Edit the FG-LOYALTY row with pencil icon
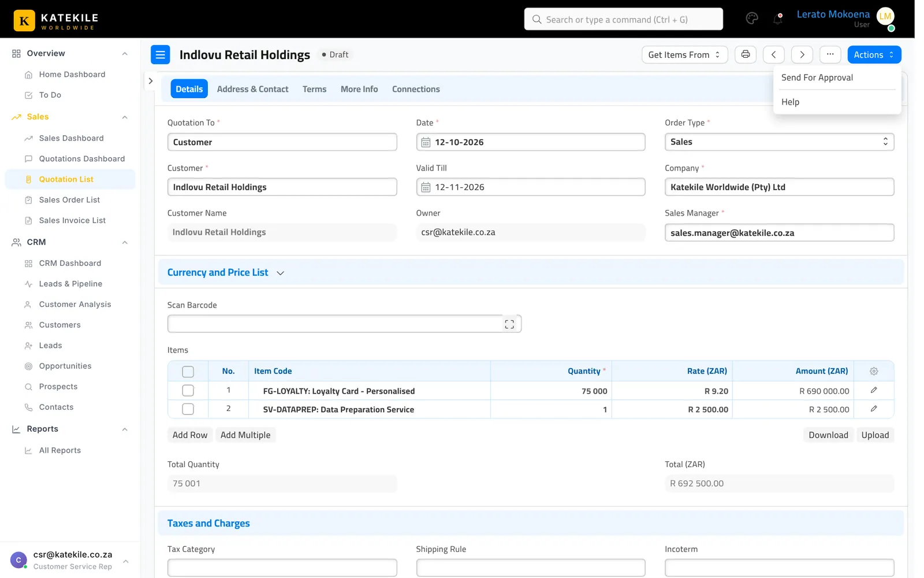The width and height of the screenshot is (924, 578). 874,390
